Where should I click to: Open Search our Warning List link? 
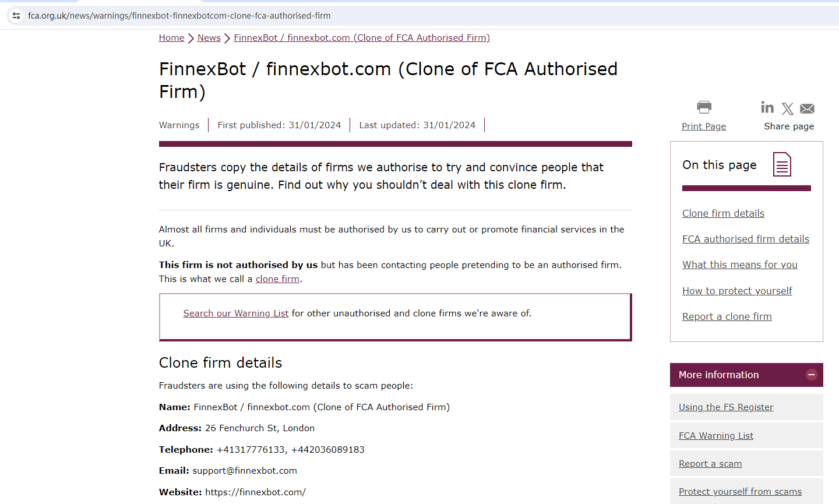point(235,313)
